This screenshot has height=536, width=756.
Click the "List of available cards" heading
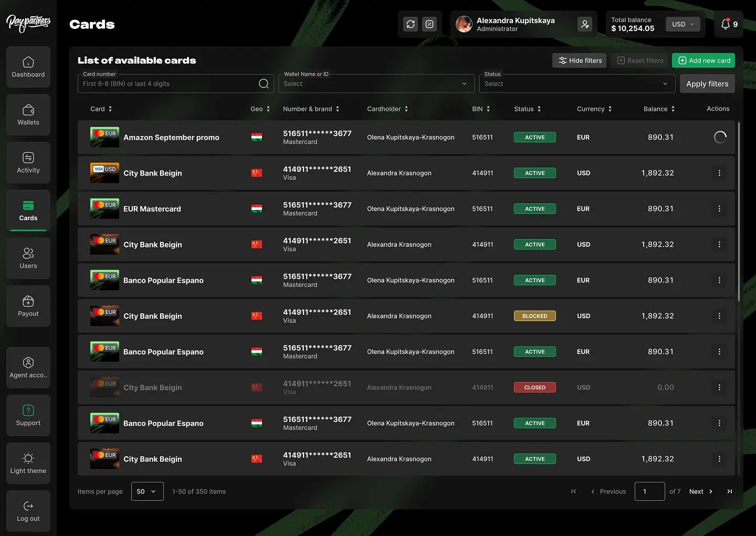tap(137, 60)
